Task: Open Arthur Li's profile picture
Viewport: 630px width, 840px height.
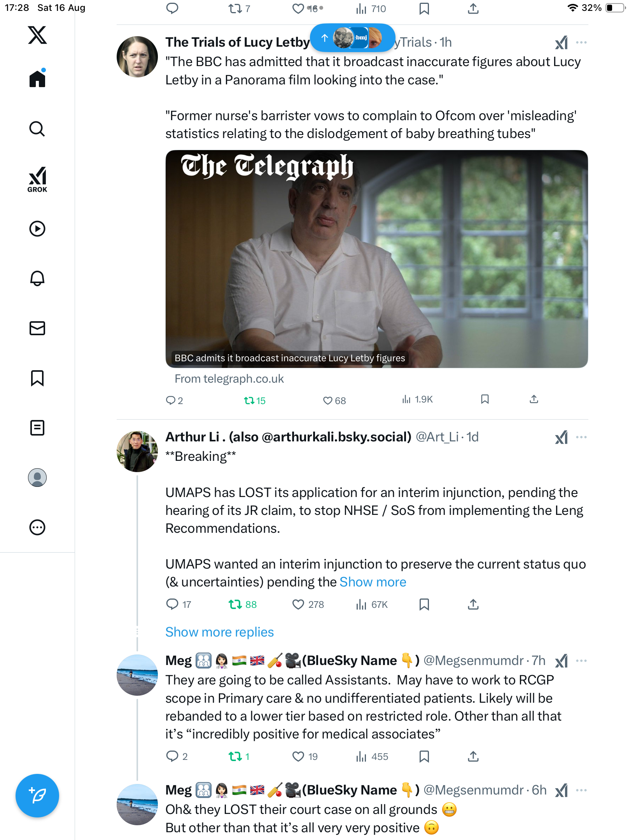Action: click(x=137, y=451)
